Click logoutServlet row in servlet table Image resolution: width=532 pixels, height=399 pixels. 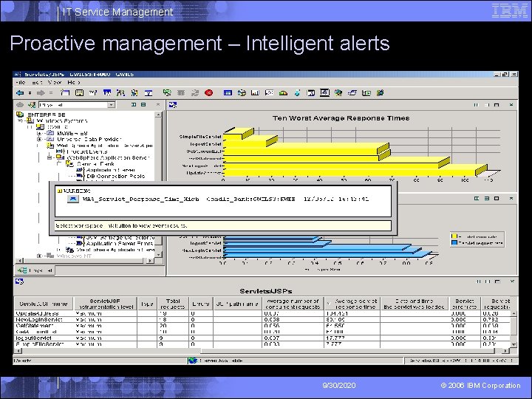[262, 338]
